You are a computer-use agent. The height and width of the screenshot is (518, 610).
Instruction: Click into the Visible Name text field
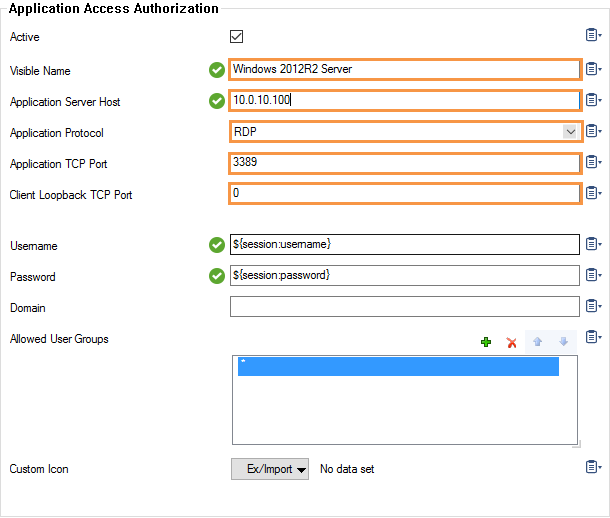click(x=405, y=70)
